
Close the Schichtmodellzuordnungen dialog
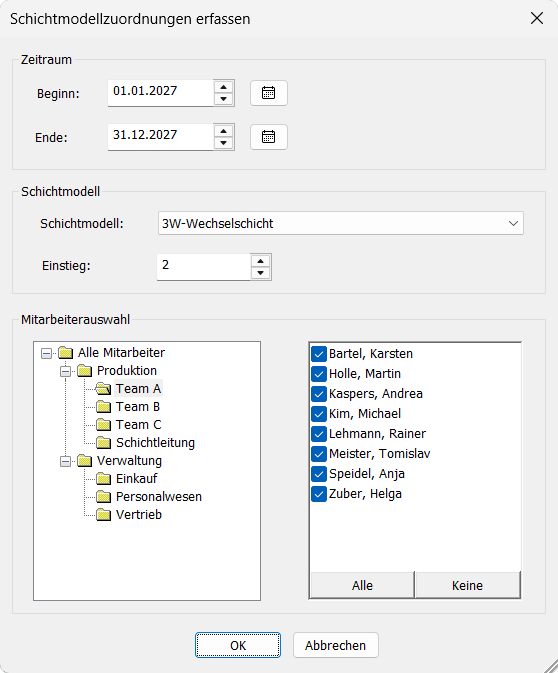537,18
